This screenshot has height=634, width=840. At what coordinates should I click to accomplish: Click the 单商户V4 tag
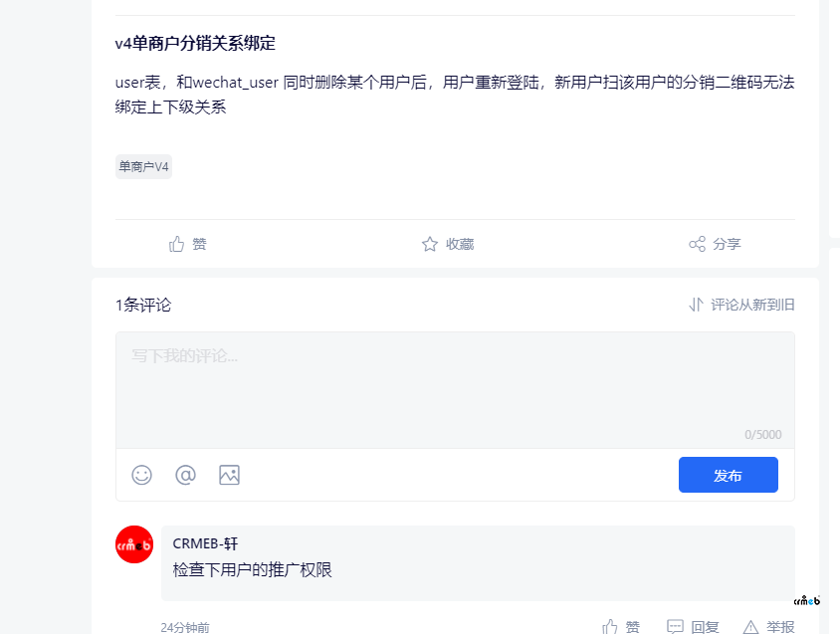143,167
